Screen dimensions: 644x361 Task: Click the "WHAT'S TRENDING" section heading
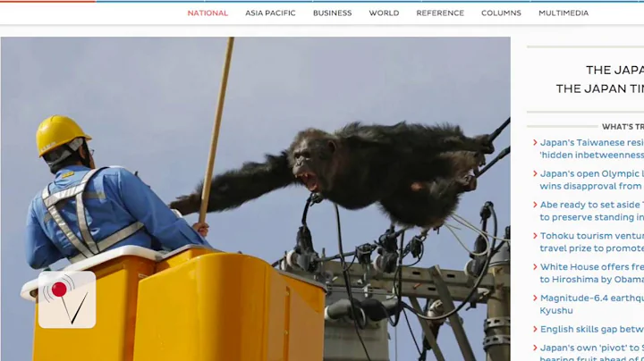point(623,127)
